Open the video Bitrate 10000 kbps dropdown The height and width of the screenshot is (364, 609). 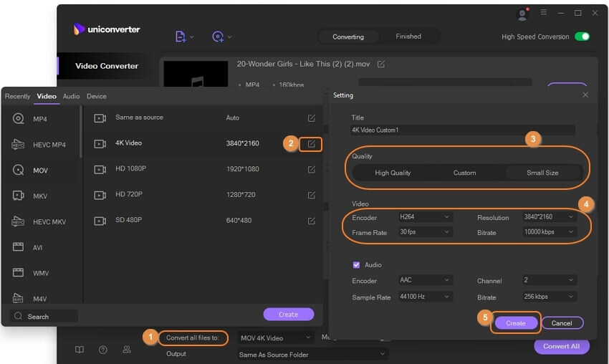[549, 232]
